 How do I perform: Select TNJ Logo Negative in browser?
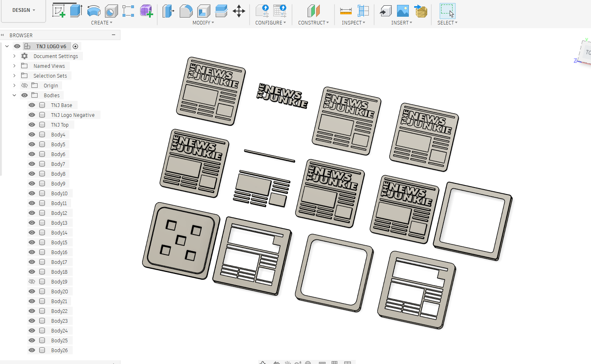click(x=72, y=115)
